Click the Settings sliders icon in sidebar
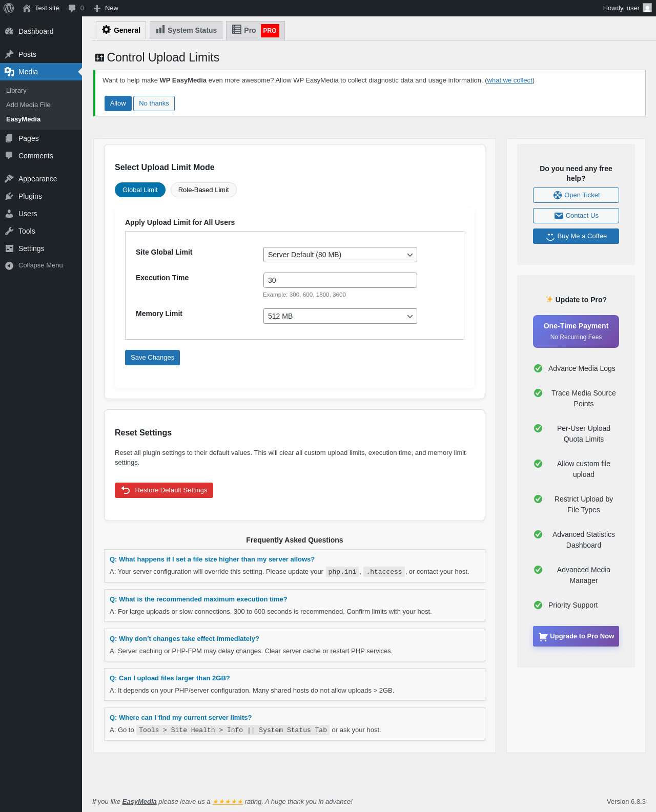Viewport: 656px width, 812px height. (9, 248)
